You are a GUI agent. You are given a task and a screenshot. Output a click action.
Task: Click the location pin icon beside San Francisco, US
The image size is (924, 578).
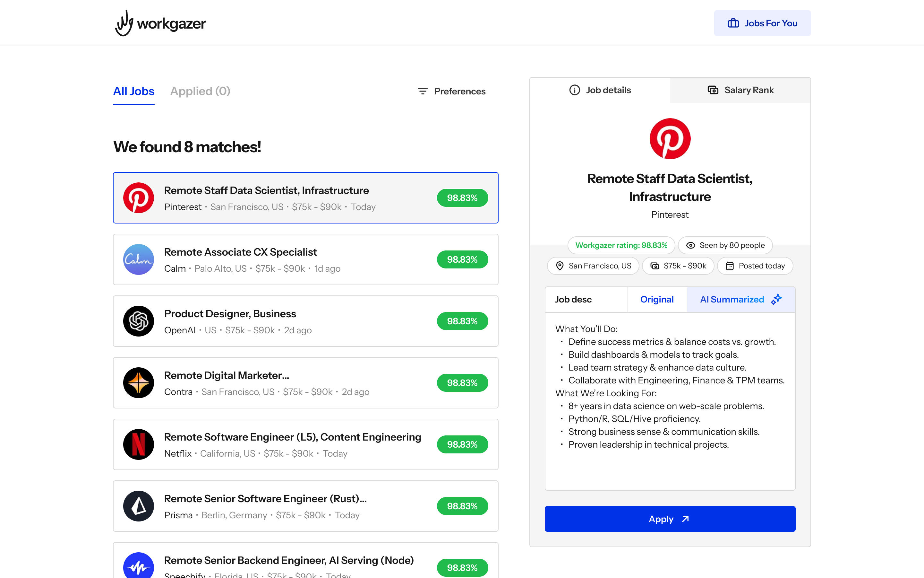560,266
